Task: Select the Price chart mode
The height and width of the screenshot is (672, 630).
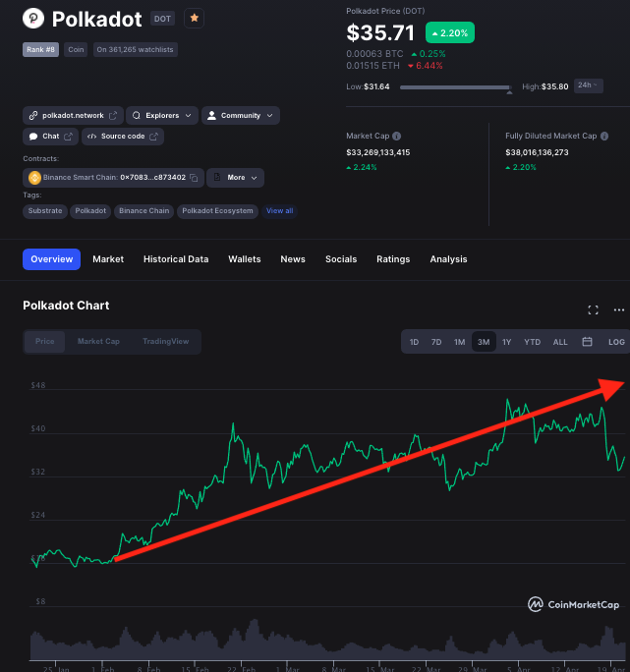Action: [x=44, y=342]
